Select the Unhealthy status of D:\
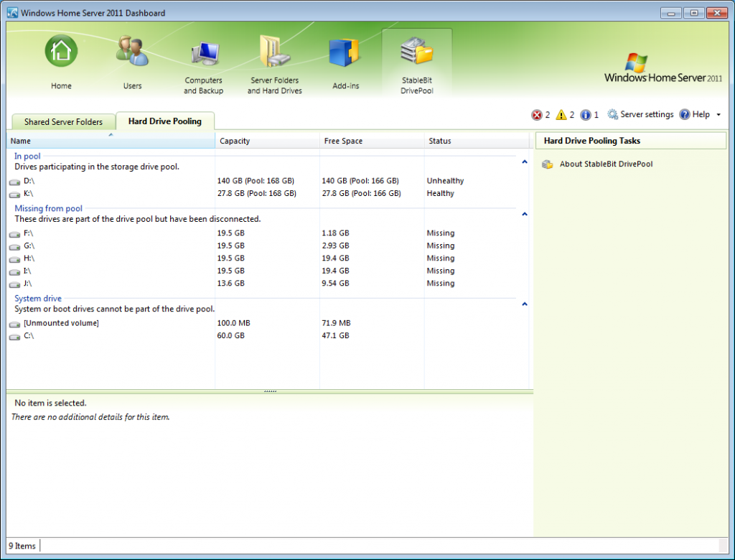Image resolution: width=735 pixels, height=560 pixels. (x=445, y=181)
